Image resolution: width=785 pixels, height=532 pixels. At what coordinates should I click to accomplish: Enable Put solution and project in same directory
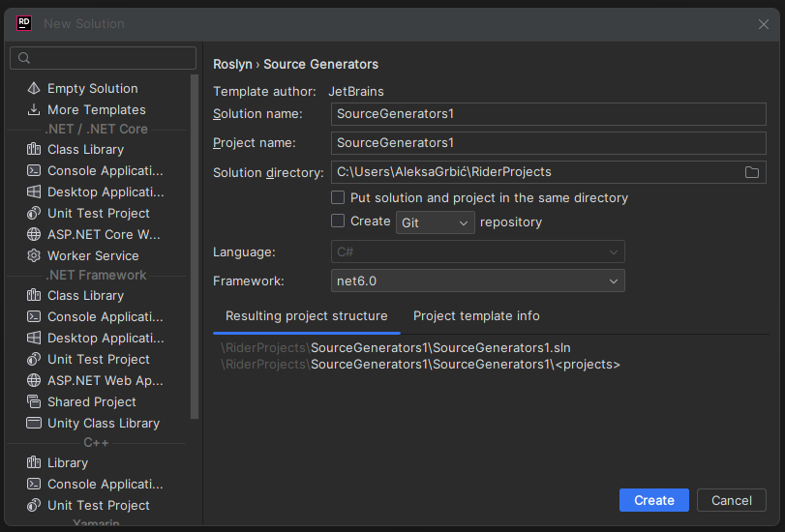pyautogui.click(x=338, y=197)
